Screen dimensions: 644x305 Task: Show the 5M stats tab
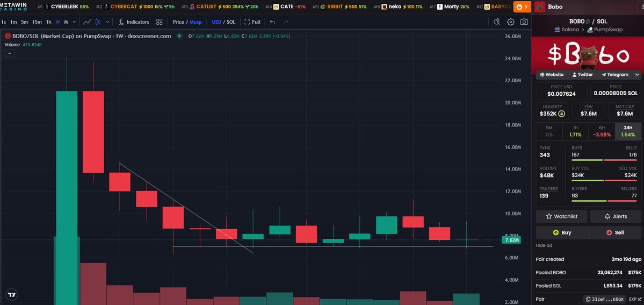click(x=549, y=131)
